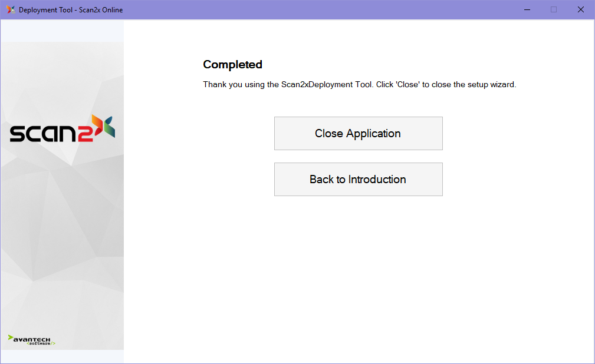
Task: Click the green arrow of Avantech logo
Action: 11,338
